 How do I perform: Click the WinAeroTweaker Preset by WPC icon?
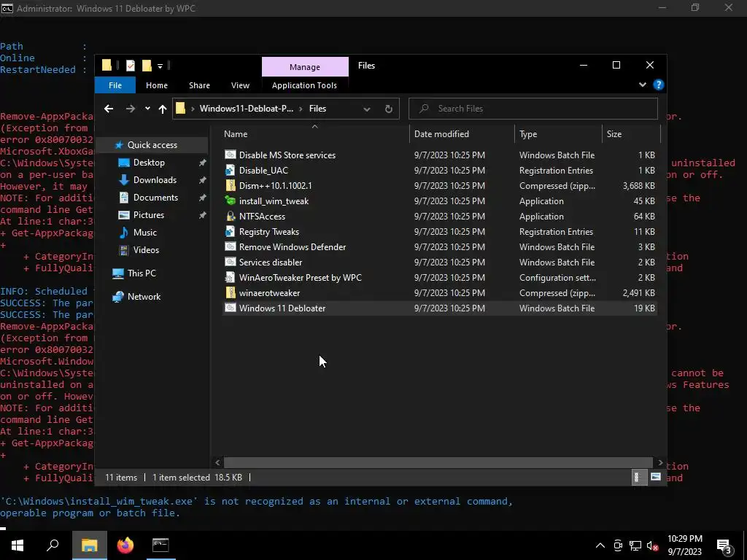231,277
